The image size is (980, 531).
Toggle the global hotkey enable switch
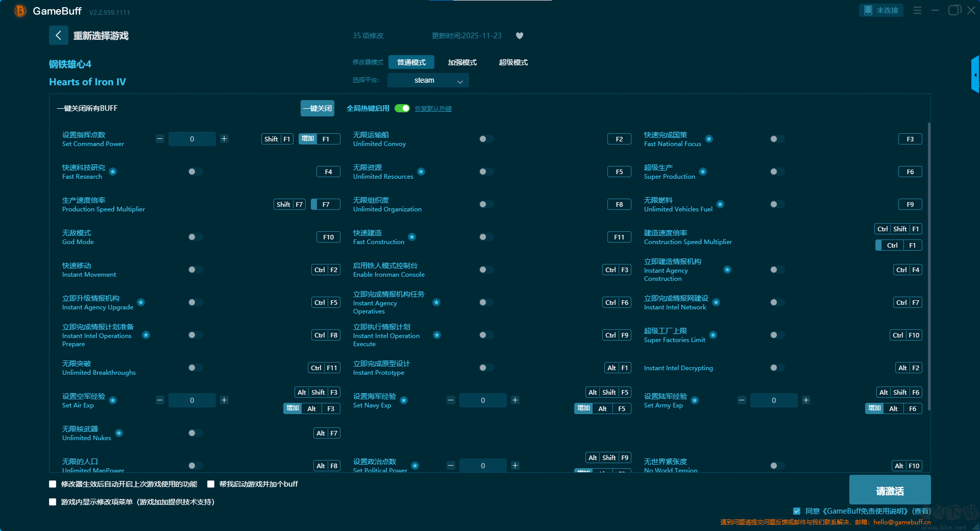pyautogui.click(x=402, y=108)
